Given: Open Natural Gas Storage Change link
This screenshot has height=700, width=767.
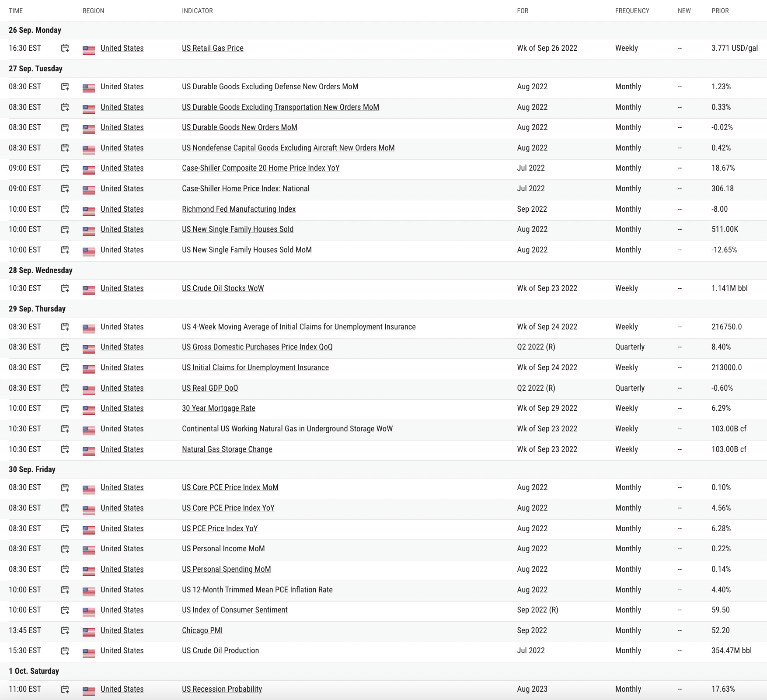Looking at the screenshot, I should pos(227,449).
